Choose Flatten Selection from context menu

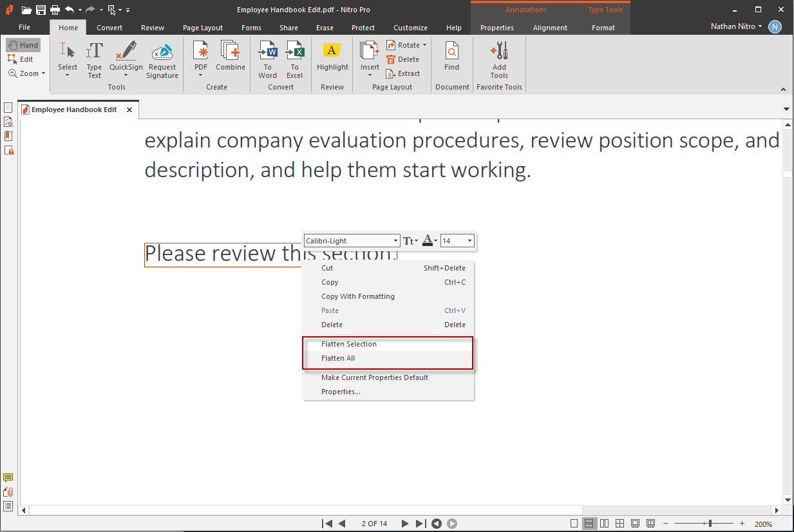[x=348, y=344]
